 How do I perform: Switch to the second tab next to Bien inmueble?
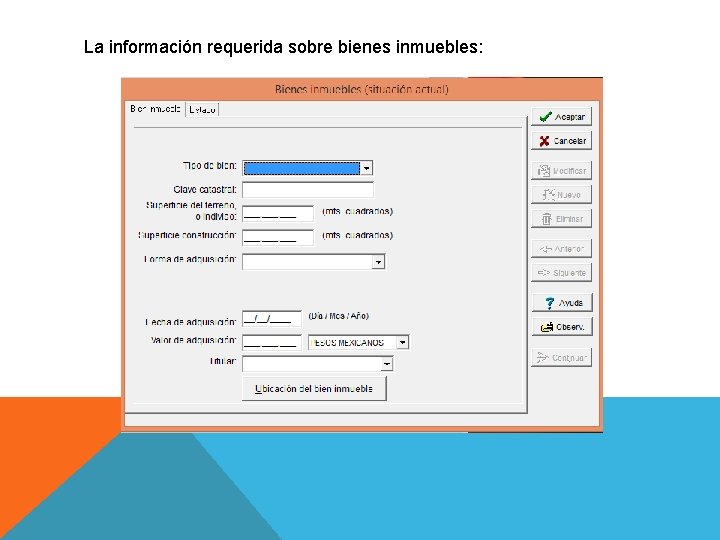(x=202, y=110)
